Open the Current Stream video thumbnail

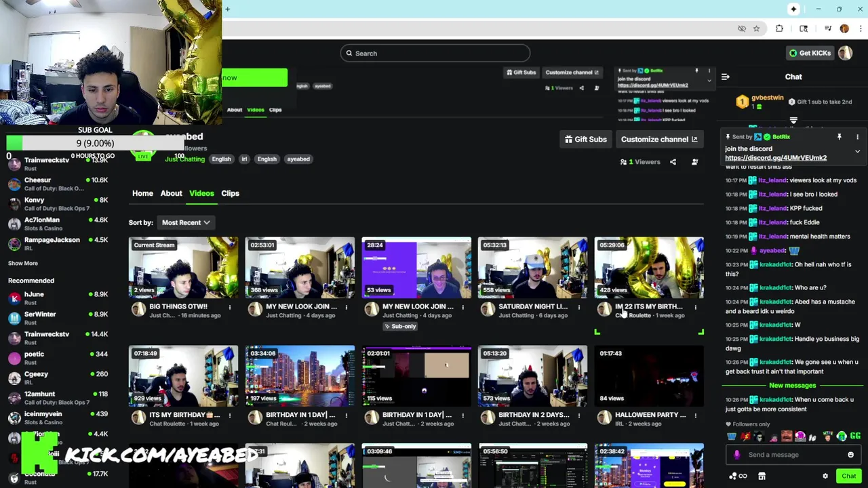[183, 268]
